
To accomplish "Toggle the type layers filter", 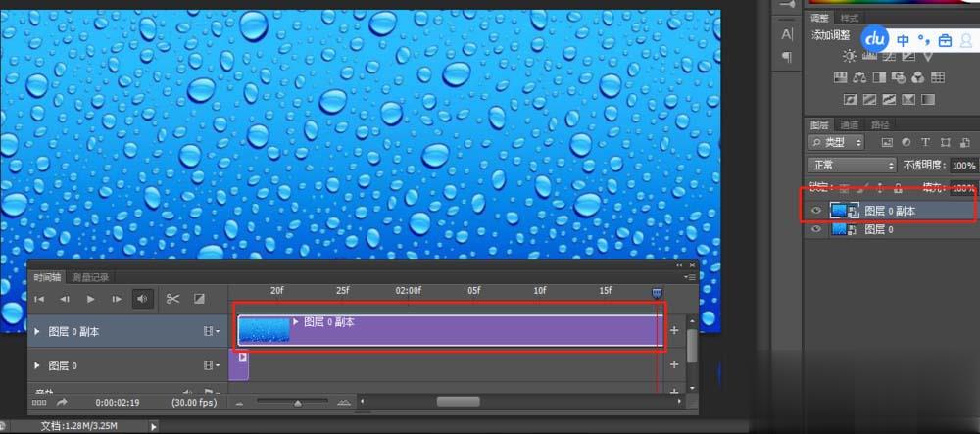I will pos(926,142).
